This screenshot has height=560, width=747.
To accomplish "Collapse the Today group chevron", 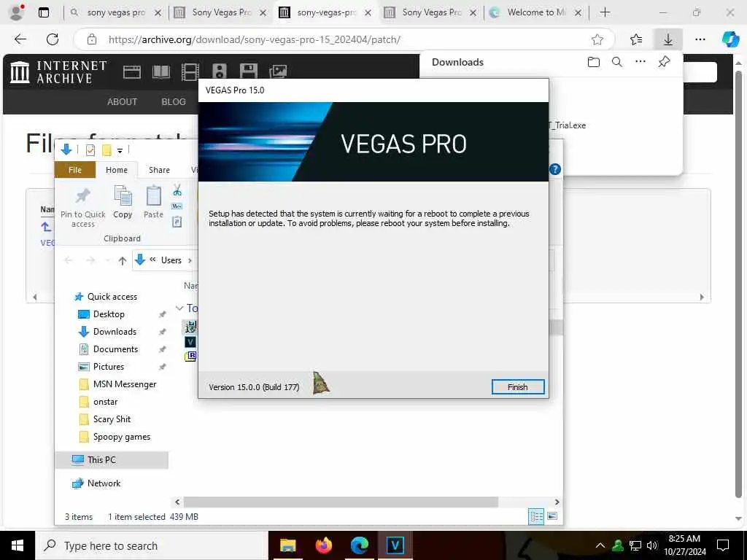I will coord(179,308).
